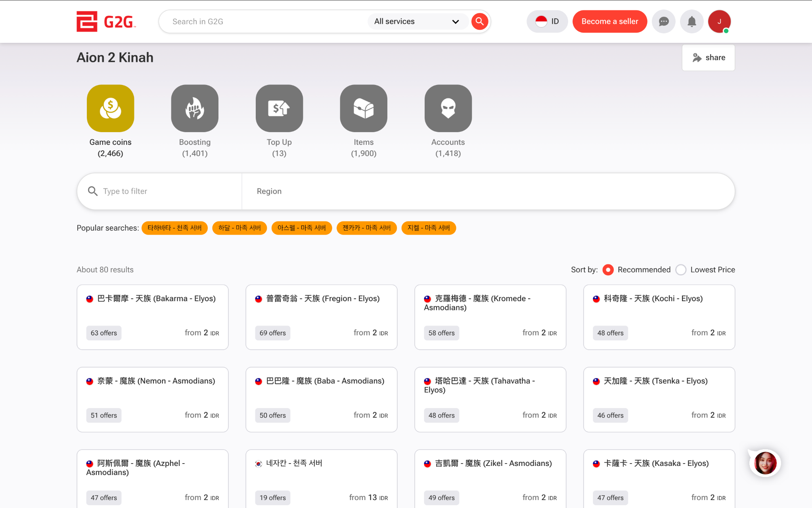Viewport: 812px width, 508px height.
Task: Click the share button
Action: (709, 58)
